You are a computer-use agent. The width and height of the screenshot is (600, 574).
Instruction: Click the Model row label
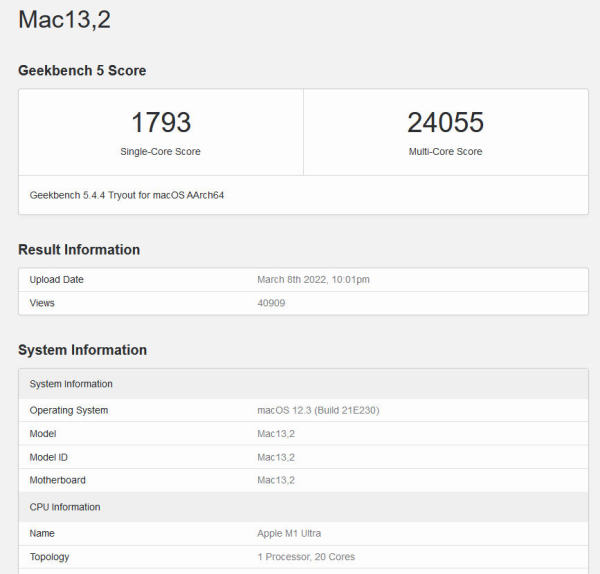pyautogui.click(x=43, y=434)
